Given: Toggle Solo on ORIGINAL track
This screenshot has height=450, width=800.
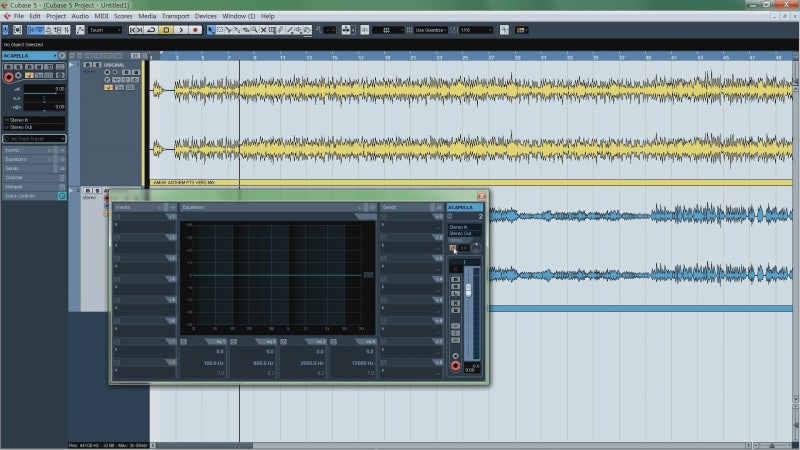Looking at the screenshot, I should point(96,65).
